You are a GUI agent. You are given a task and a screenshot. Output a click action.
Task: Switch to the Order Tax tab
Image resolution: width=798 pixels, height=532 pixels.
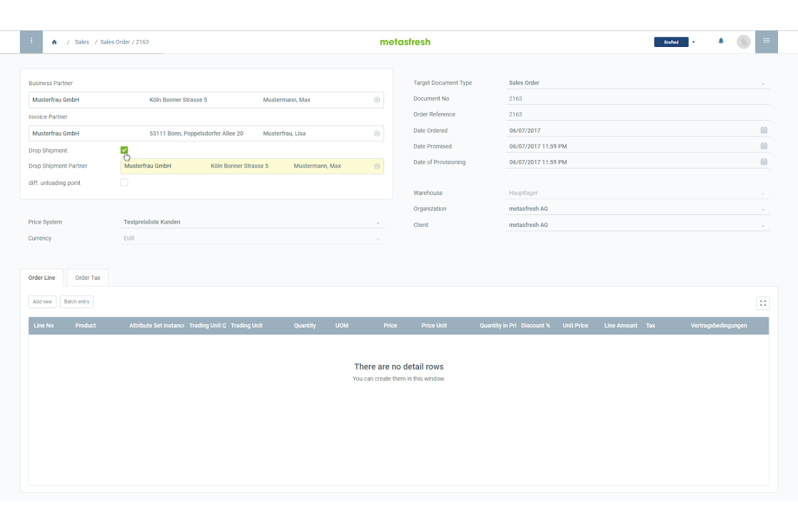pyautogui.click(x=87, y=277)
